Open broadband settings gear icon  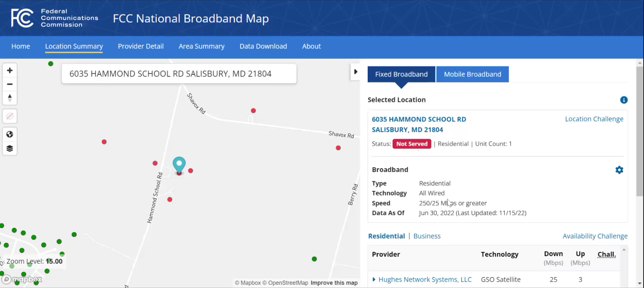tap(619, 170)
